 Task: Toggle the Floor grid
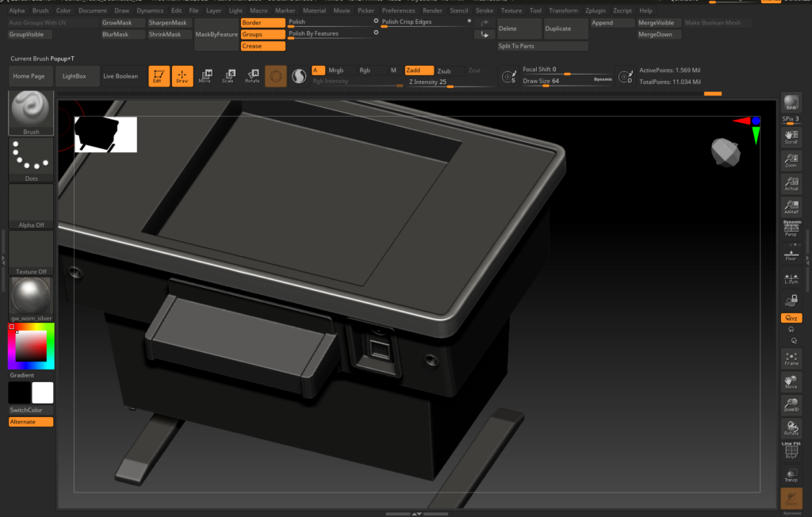(791, 255)
